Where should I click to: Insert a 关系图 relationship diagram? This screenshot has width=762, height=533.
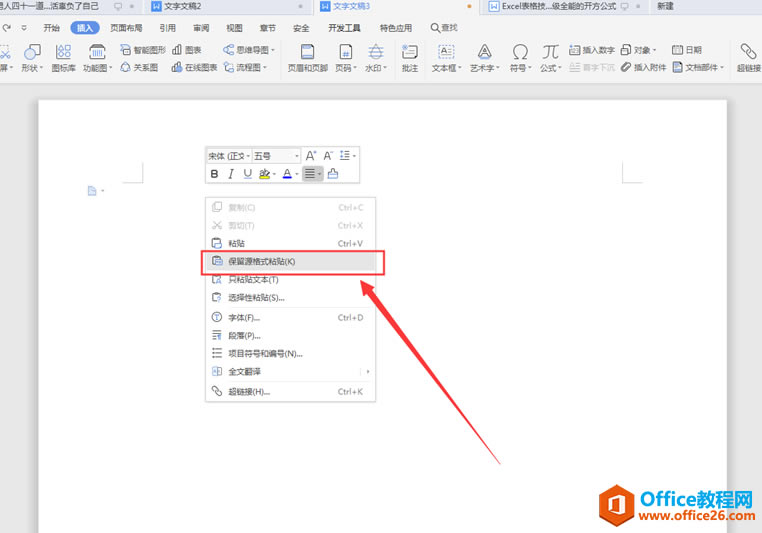click(x=139, y=68)
